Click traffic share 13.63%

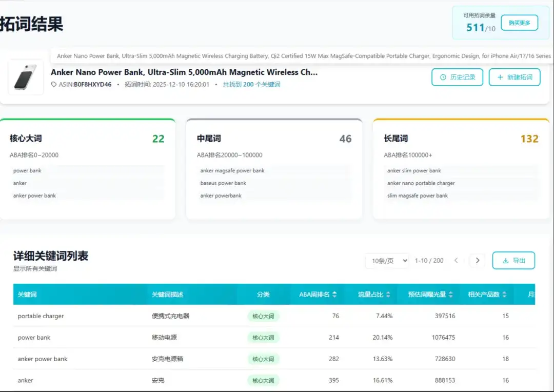(383, 359)
